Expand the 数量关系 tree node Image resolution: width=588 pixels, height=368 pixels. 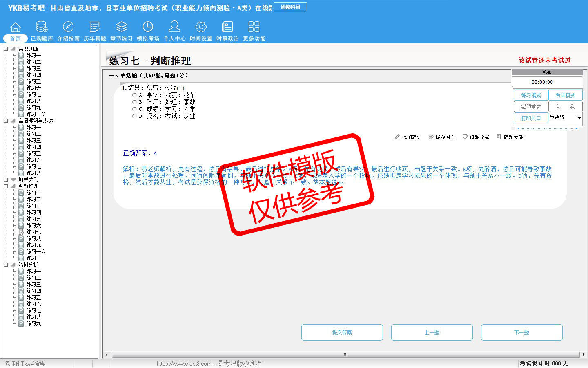[x=6, y=180]
